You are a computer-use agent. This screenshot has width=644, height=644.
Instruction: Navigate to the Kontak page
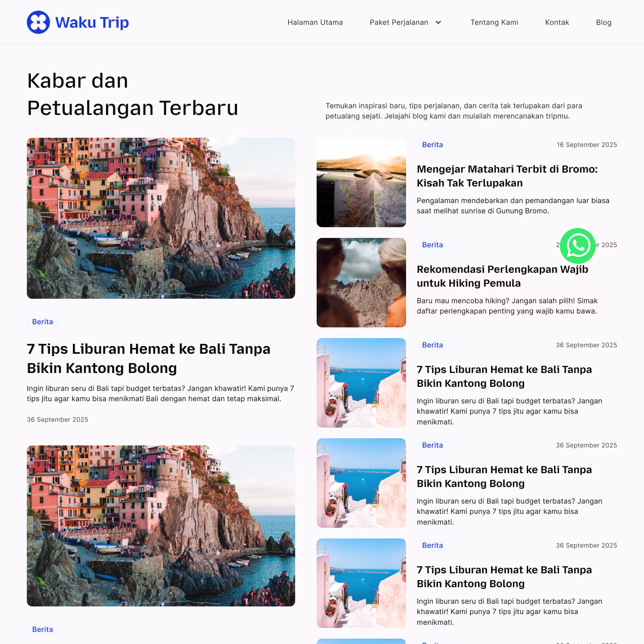pos(557,22)
